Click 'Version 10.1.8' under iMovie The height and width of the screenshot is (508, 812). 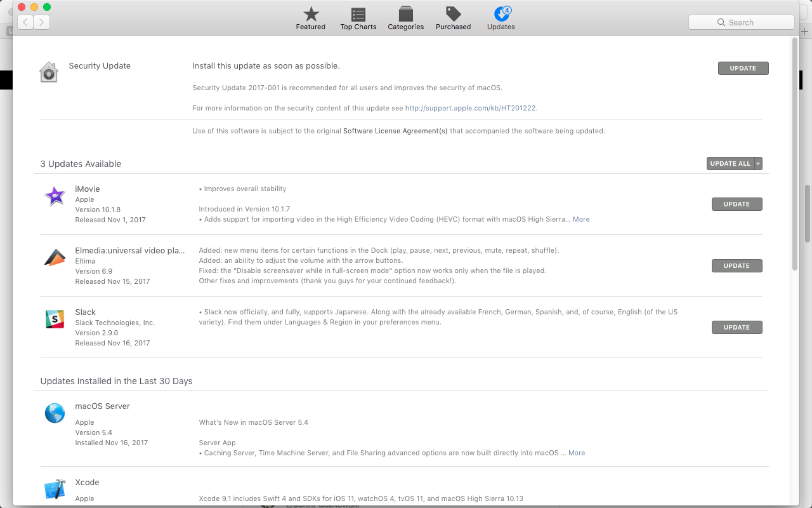click(x=98, y=210)
